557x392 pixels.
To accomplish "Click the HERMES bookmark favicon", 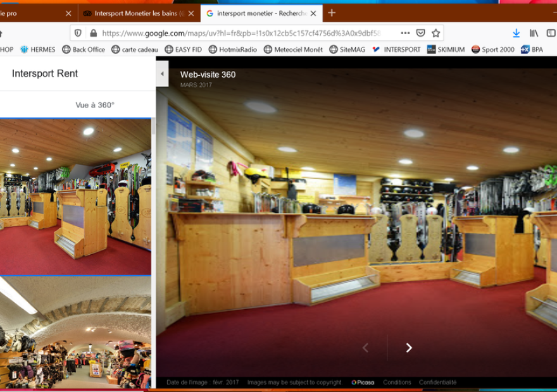I will click(24, 50).
